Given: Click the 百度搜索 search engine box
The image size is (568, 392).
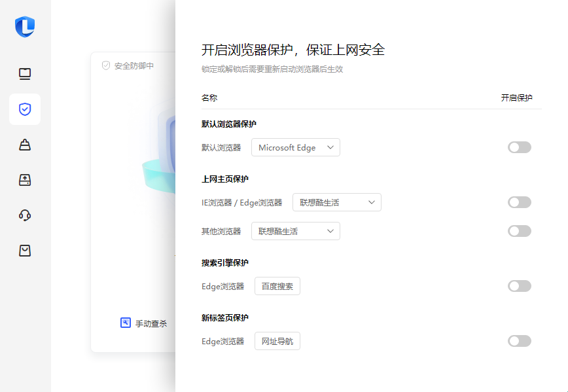Looking at the screenshot, I should click(x=277, y=286).
